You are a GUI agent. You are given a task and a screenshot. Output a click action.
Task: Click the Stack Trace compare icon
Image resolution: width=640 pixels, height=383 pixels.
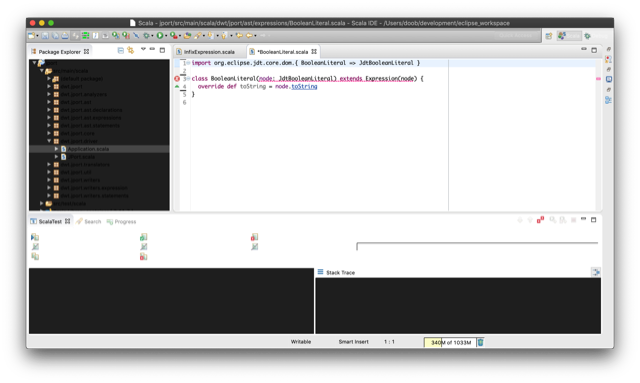(596, 272)
